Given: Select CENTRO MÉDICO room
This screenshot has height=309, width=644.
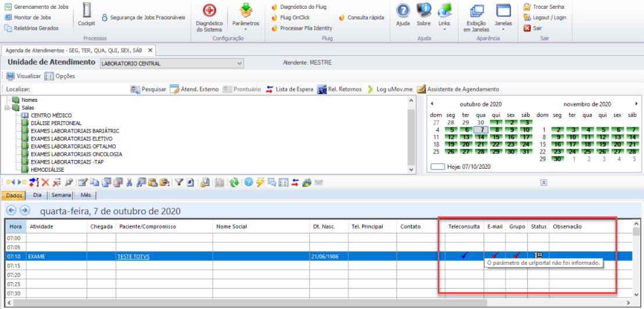Looking at the screenshot, I should [x=51, y=116].
